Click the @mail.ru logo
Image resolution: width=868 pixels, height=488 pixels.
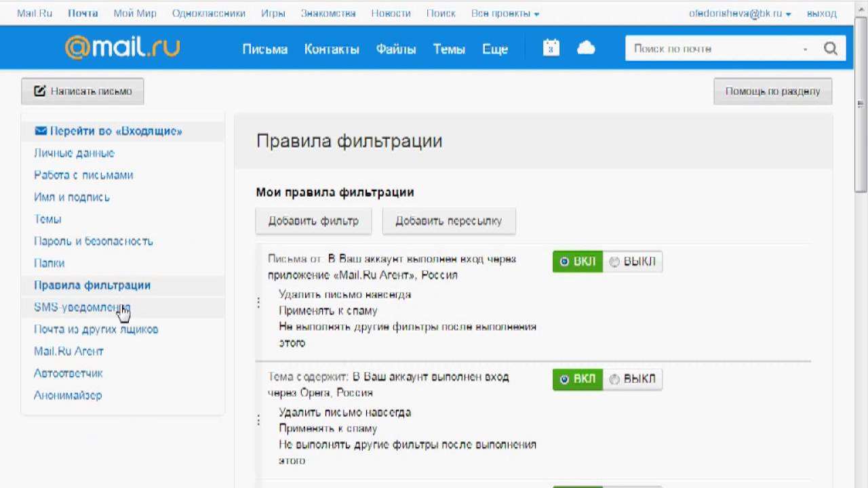123,47
